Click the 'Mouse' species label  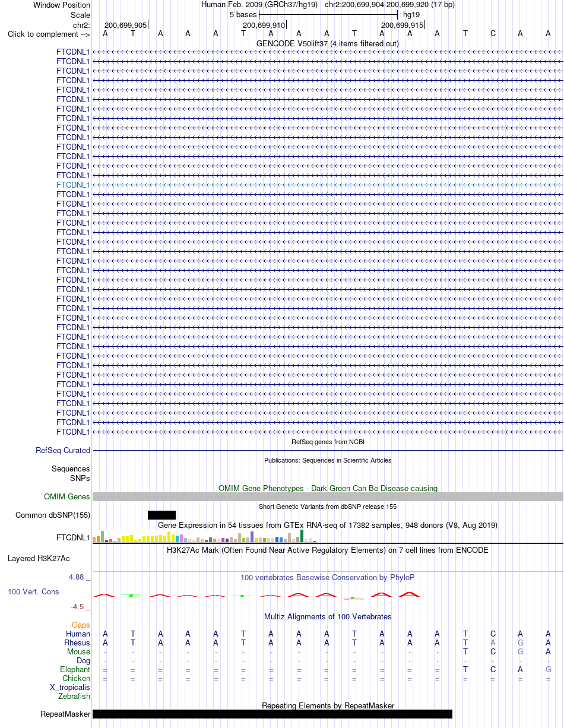[78, 652]
